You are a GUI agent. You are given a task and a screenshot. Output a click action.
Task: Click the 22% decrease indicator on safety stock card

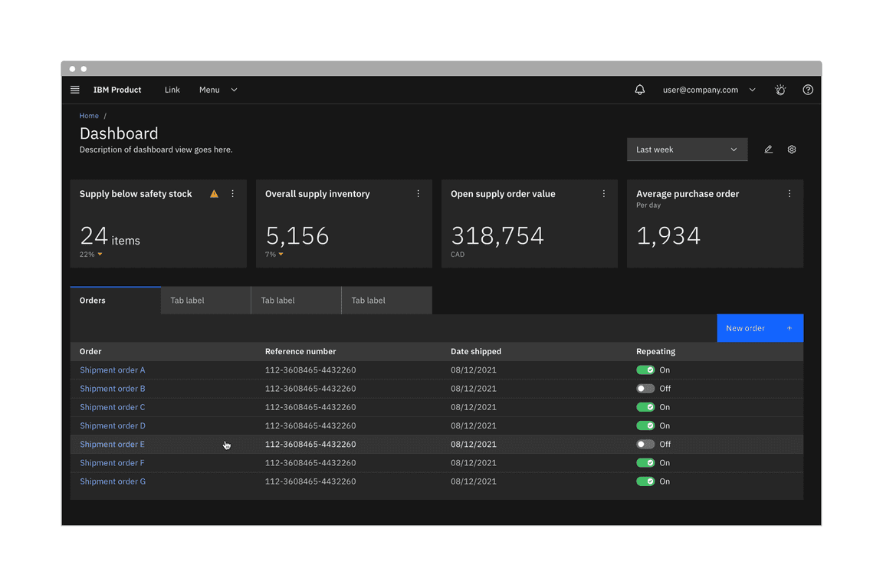coord(90,254)
